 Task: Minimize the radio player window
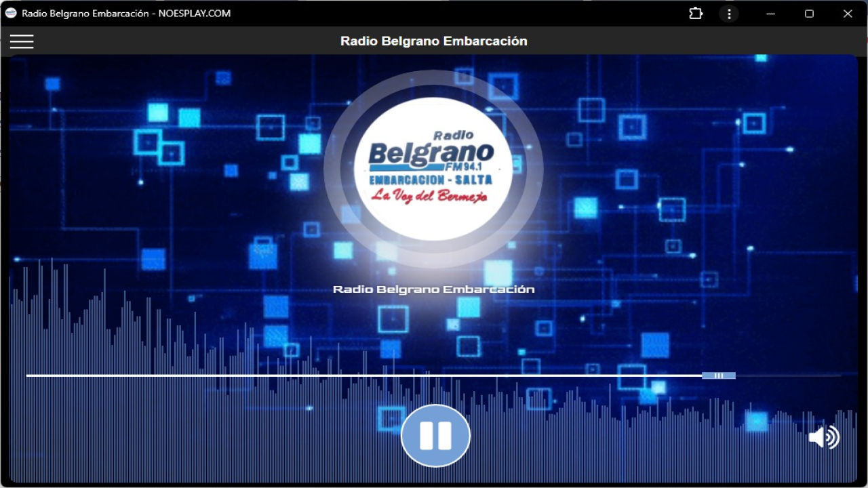[771, 14]
